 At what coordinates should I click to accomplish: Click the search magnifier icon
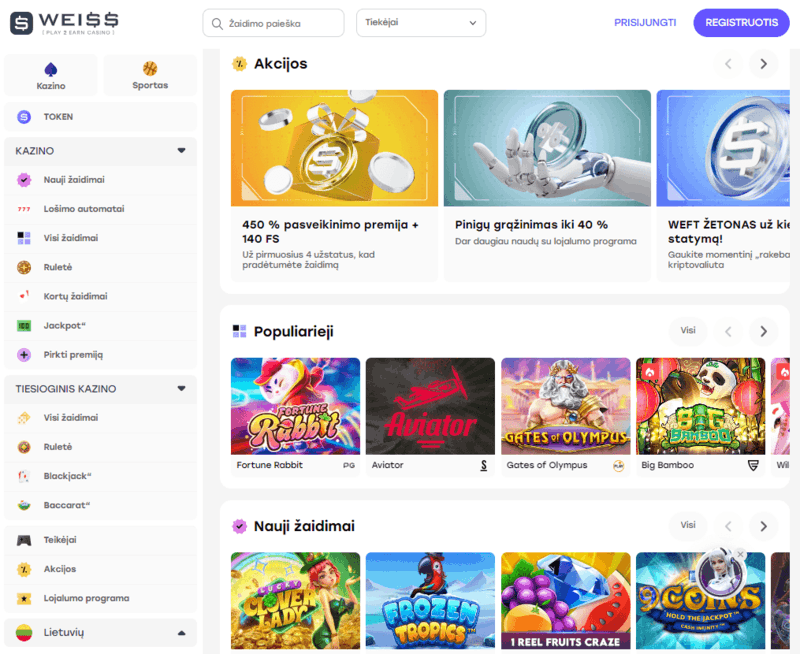click(217, 23)
